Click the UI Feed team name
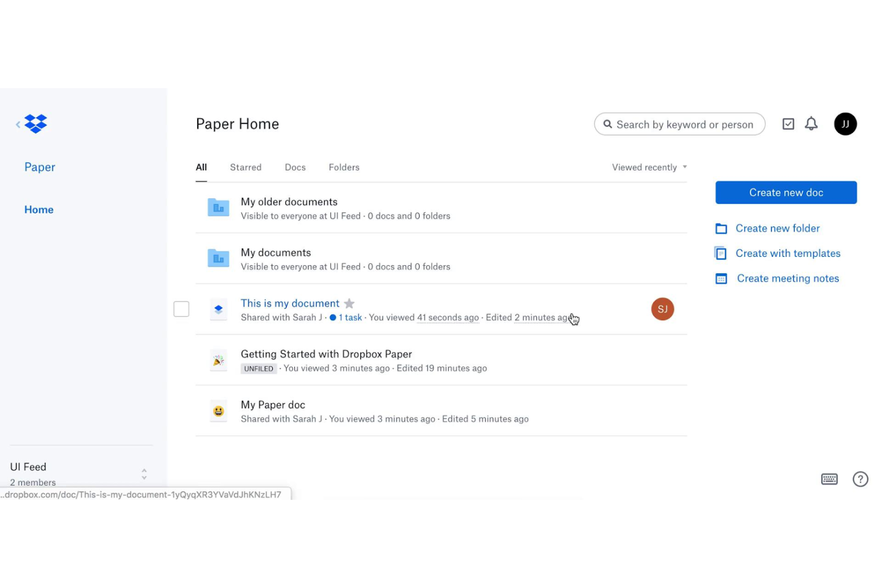The height and width of the screenshot is (588, 882). pyautogui.click(x=28, y=467)
